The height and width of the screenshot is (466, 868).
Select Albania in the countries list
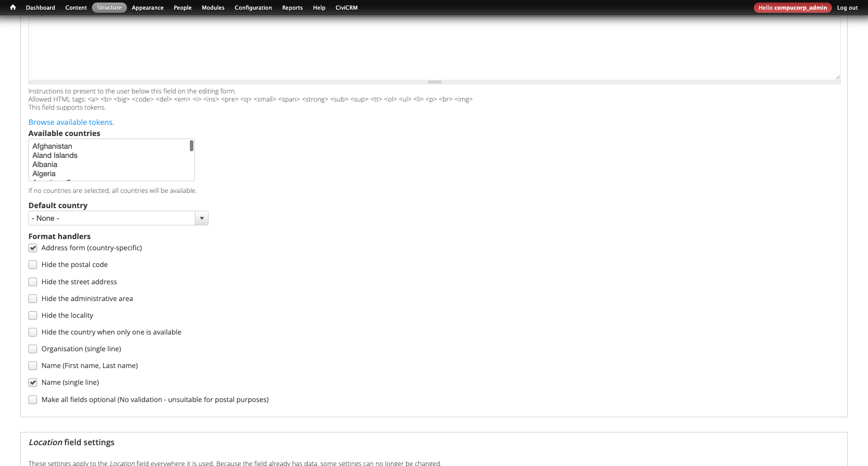(45, 164)
